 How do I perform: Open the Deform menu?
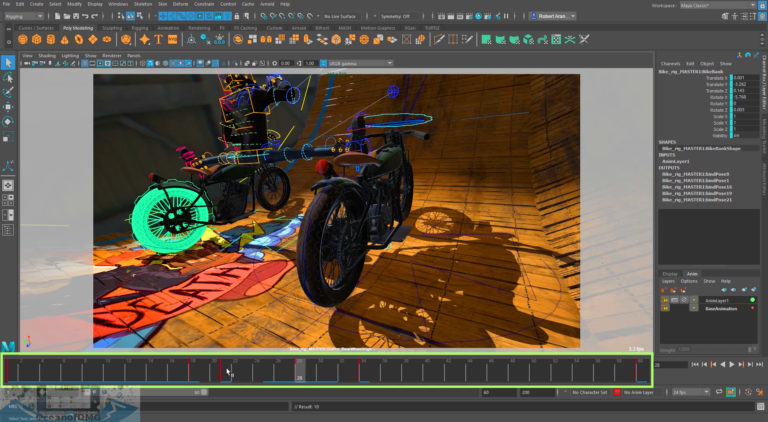coord(180,4)
